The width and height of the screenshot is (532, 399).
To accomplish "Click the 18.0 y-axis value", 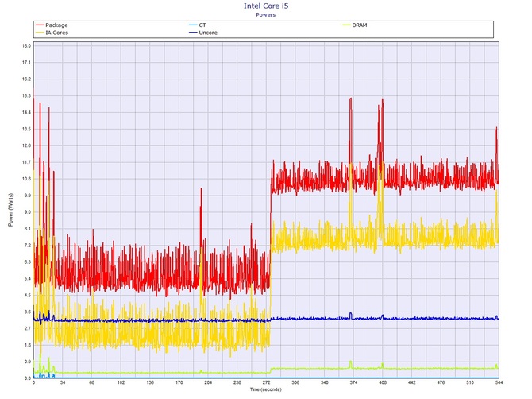I will tap(26, 46).
